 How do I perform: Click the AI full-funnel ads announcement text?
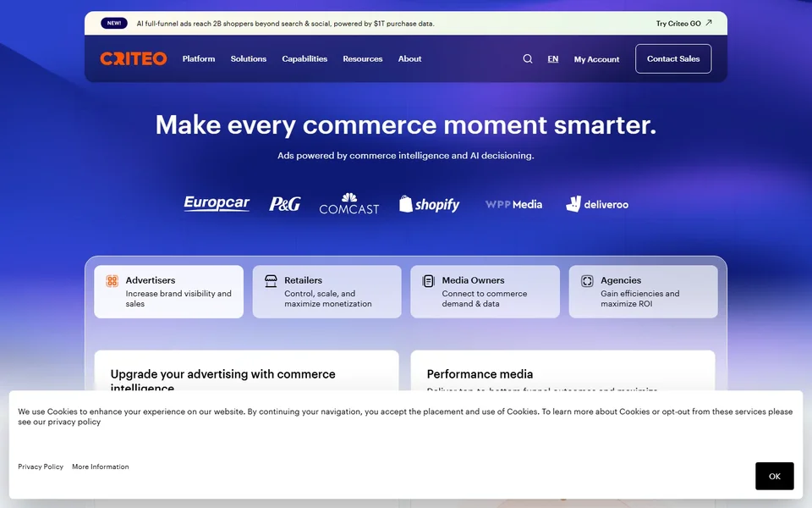pos(285,24)
